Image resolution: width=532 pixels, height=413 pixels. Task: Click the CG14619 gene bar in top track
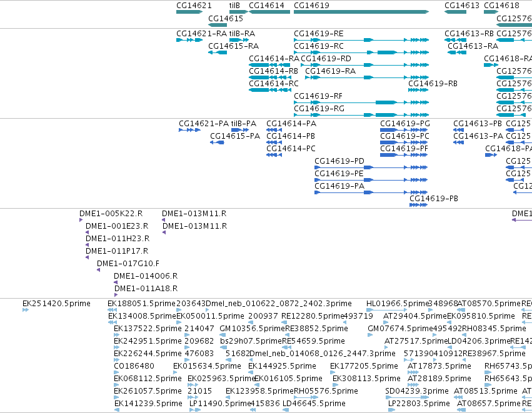pos(361,12)
